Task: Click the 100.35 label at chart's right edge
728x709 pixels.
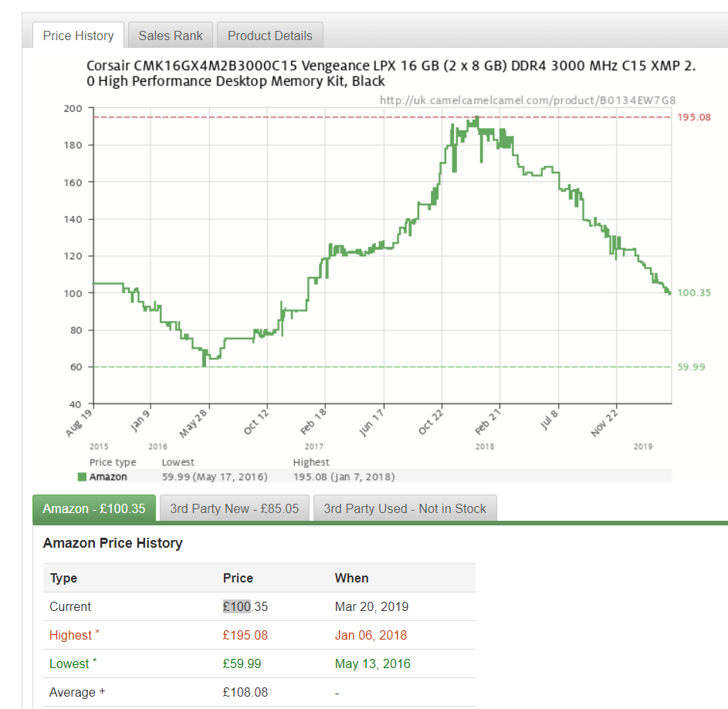Action: coord(693,293)
